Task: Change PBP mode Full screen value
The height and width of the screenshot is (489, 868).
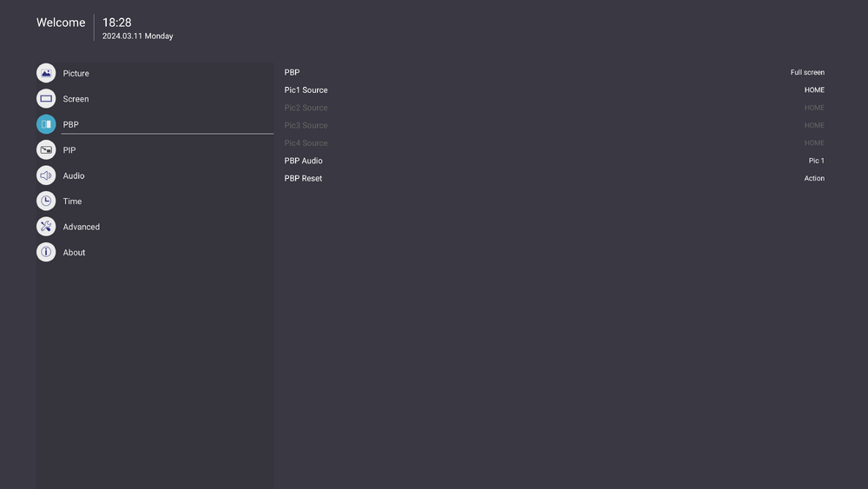Action: (x=807, y=72)
